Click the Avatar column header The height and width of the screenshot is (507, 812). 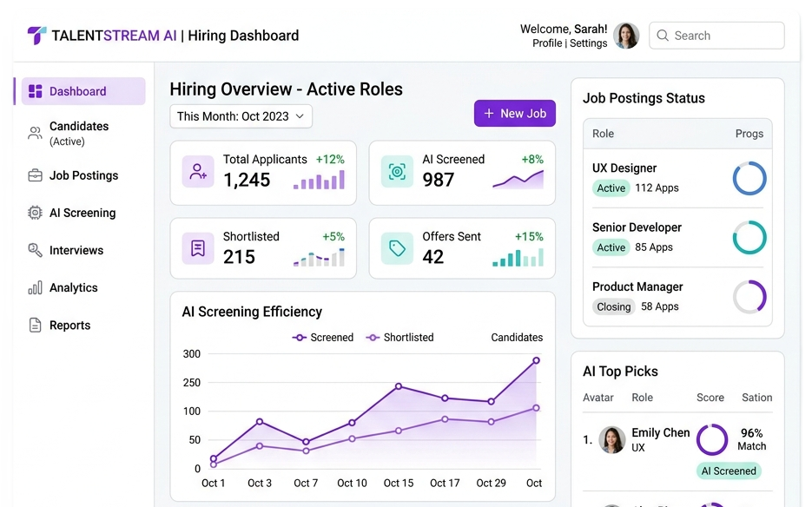598,398
